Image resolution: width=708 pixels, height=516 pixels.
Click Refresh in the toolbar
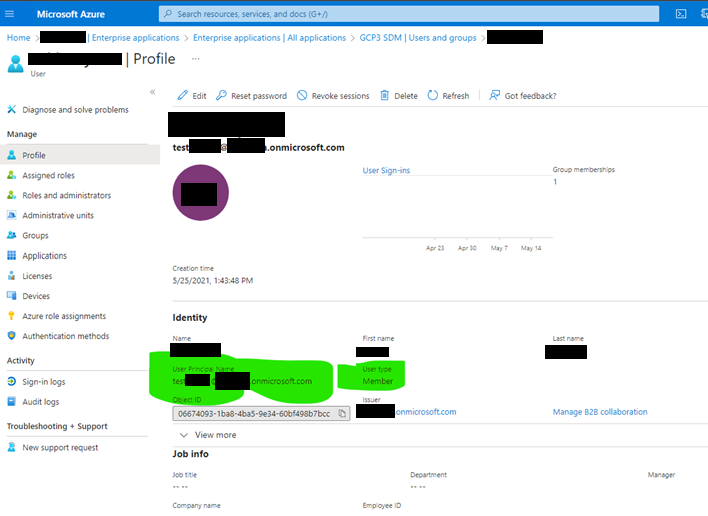coord(448,96)
